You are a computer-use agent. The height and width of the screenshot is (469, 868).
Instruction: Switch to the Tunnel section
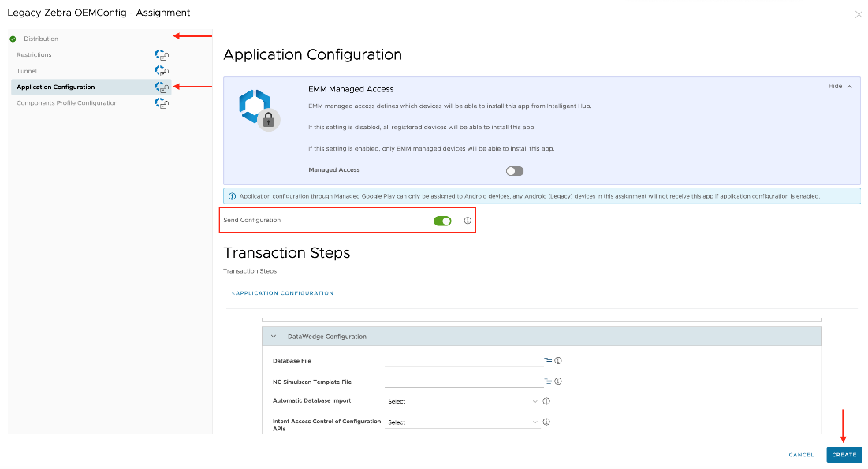click(27, 71)
